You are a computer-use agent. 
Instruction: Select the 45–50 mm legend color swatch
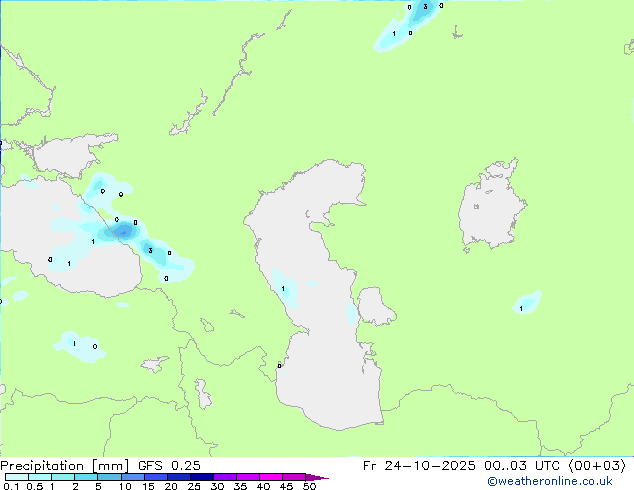pos(294,477)
